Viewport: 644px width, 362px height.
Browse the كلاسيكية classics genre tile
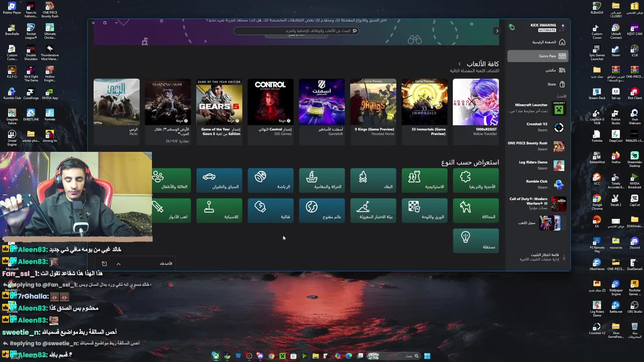pyautogui.click(x=219, y=211)
